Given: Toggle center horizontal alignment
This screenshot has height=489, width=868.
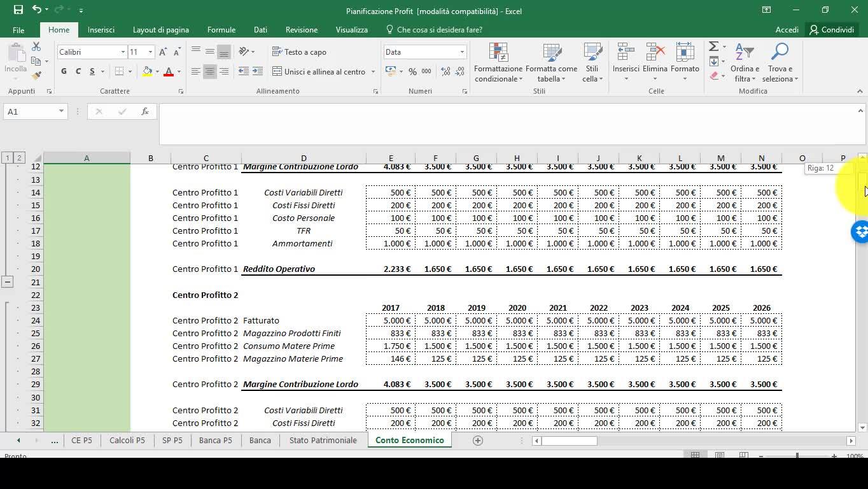Looking at the screenshot, I should point(209,71).
